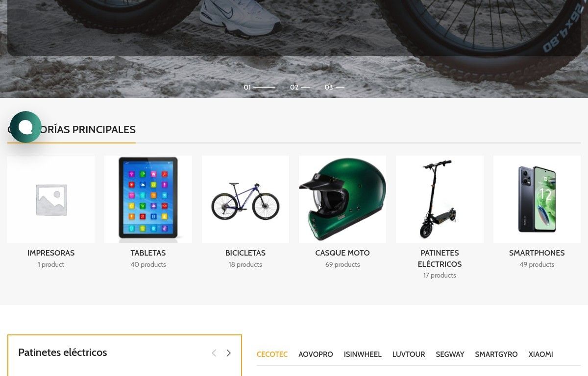This screenshot has height=376, width=588.
Task: Click the Impresoras placeholder image
Action: click(x=51, y=199)
